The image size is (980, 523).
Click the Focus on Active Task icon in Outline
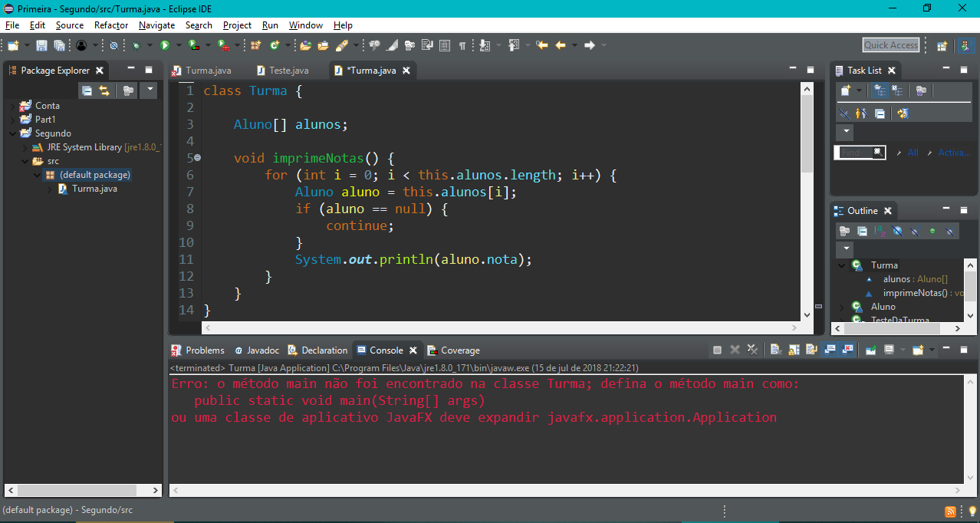pyautogui.click(x=844, y=231)
